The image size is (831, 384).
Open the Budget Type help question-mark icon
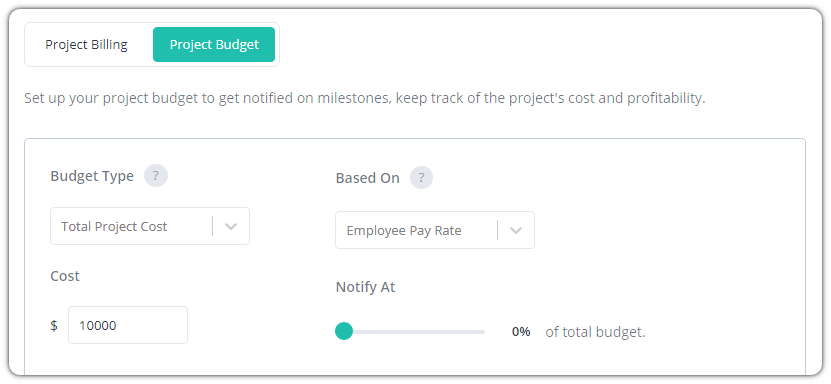coord(156,176)
